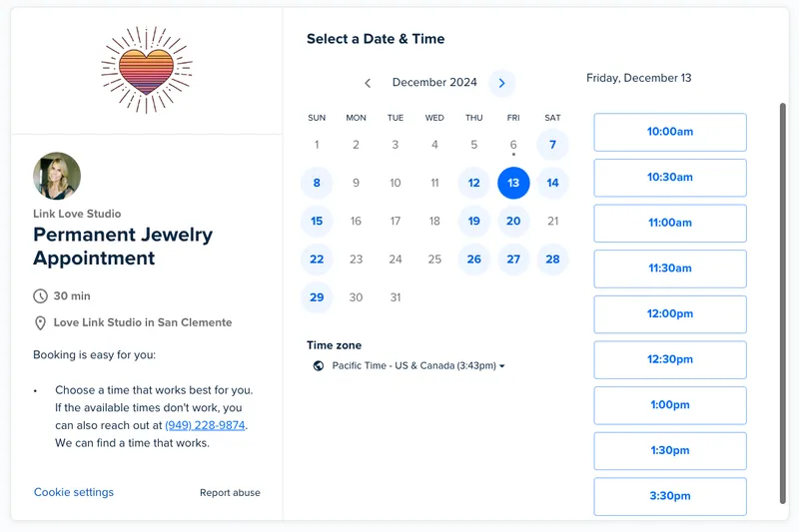Select December 20 on the calendar
Image resolution: width=799 pixels, height=532 pixels.
(x=513, y=221)
